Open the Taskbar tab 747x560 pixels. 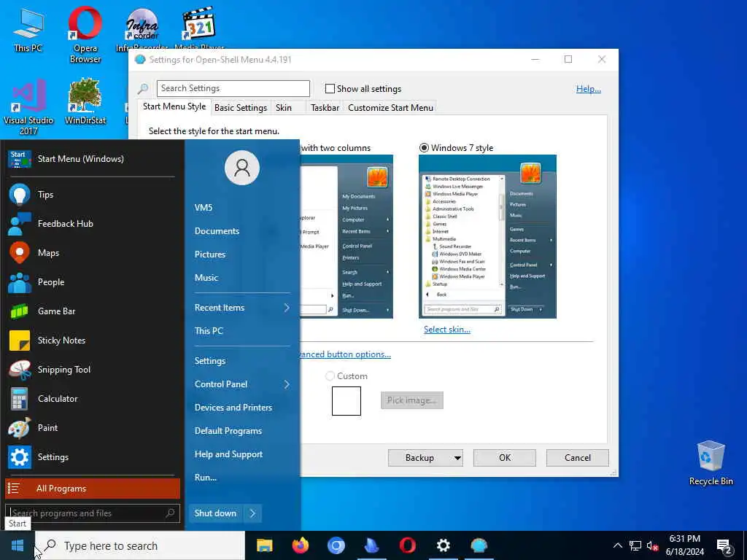point(325,108)
